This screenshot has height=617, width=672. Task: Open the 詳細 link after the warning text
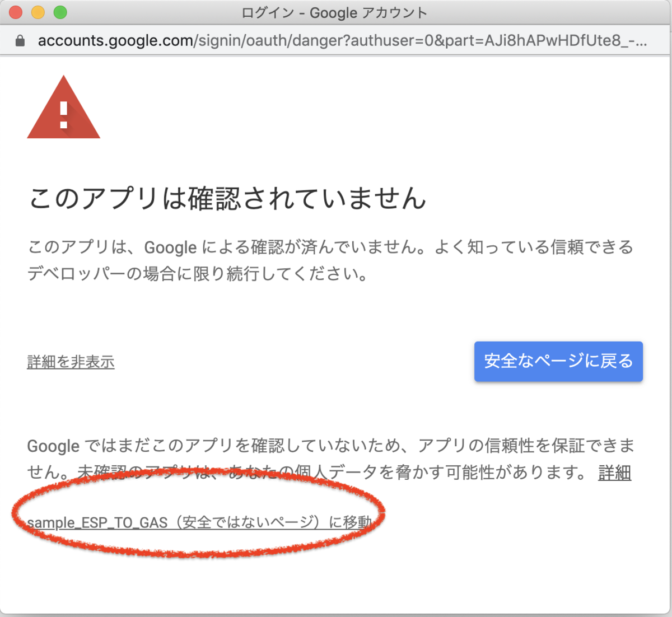pyautogui.click(x=614, y=473)
